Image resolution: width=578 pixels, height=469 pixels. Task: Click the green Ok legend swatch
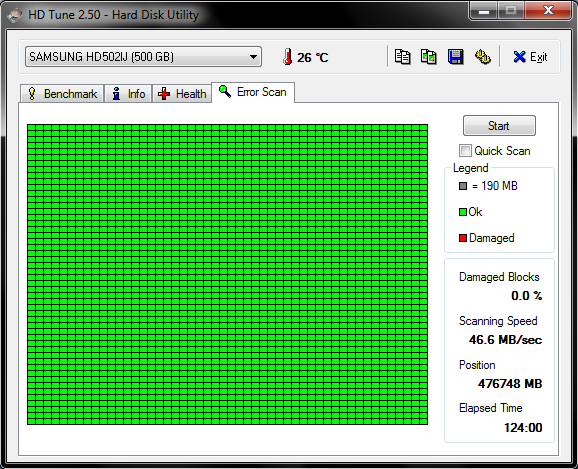[463, 212]
